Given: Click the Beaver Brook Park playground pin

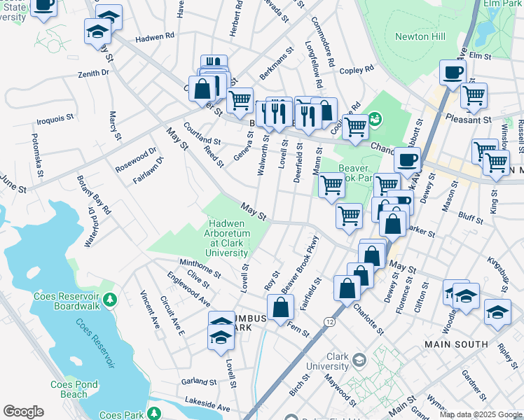Looking at the screenshot, I should (375, 118).
